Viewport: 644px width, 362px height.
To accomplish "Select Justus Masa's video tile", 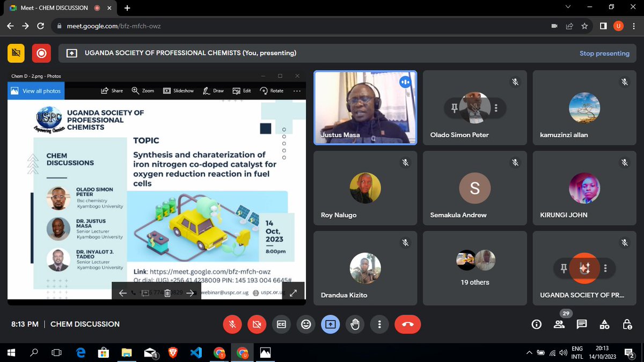I will [x=365, y=108].
